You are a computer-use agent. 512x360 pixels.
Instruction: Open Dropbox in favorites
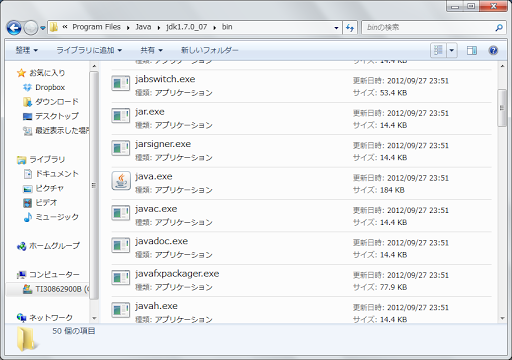click(x=44, y=87)
